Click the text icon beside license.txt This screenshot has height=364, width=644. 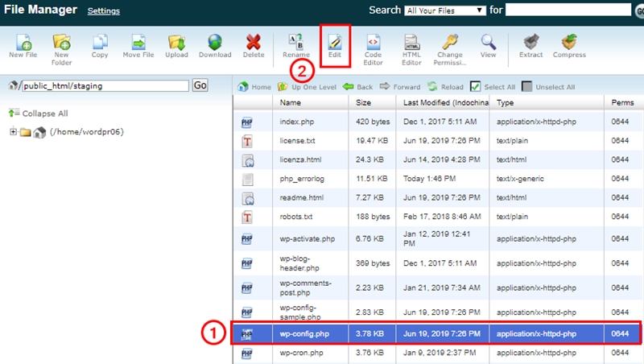(247, 141)
